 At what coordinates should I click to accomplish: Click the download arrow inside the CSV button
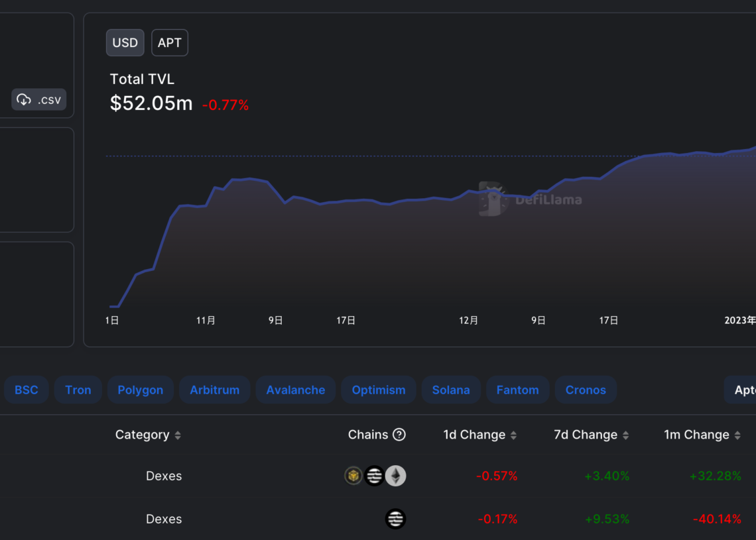(25, 99)
